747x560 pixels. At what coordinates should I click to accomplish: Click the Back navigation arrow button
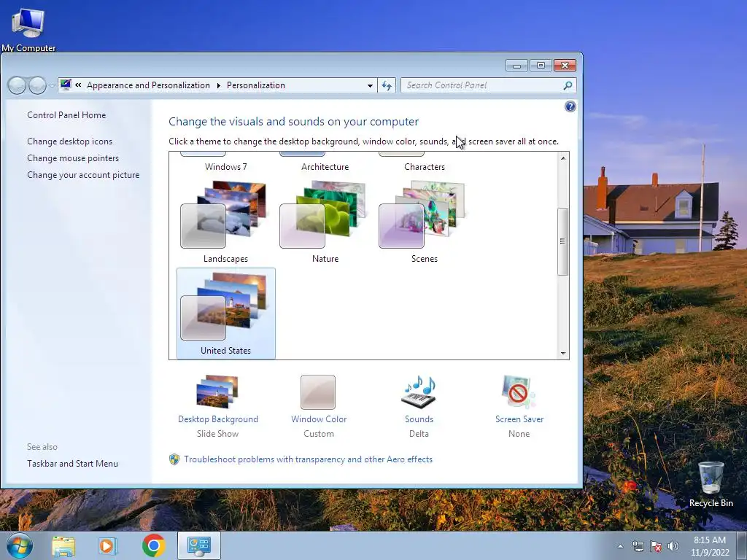[x=18, y=85]
